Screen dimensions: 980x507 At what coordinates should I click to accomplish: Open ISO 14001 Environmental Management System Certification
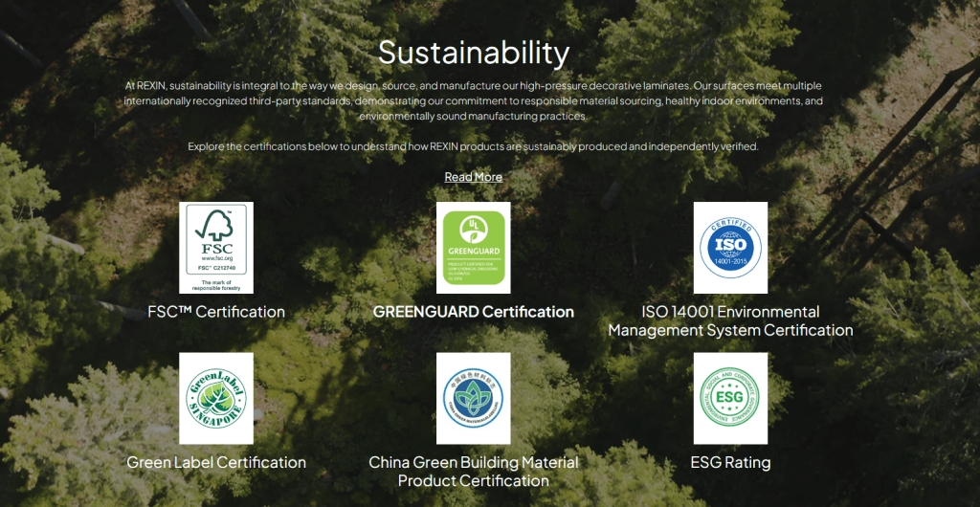click(730, 320)
